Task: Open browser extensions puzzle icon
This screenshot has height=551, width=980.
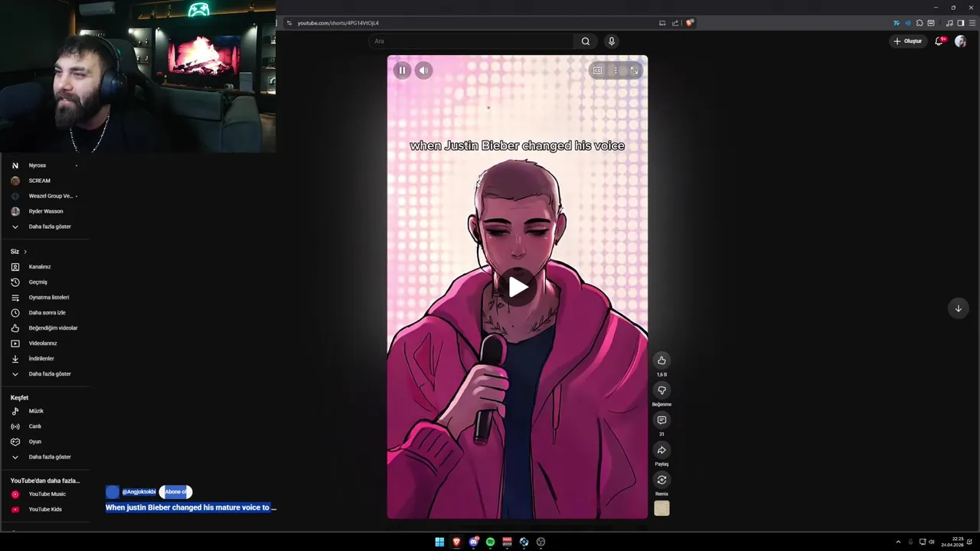Action: 920,23
